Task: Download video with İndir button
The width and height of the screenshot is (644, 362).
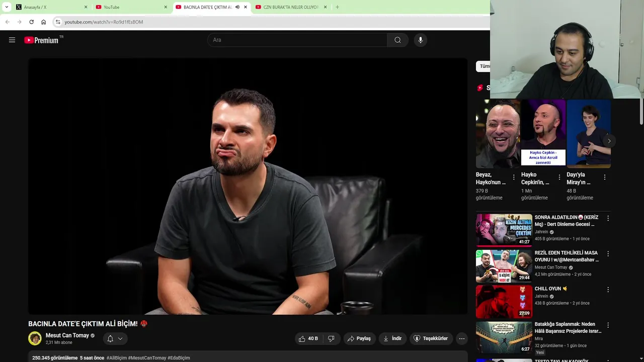Action: coord(392,338)
